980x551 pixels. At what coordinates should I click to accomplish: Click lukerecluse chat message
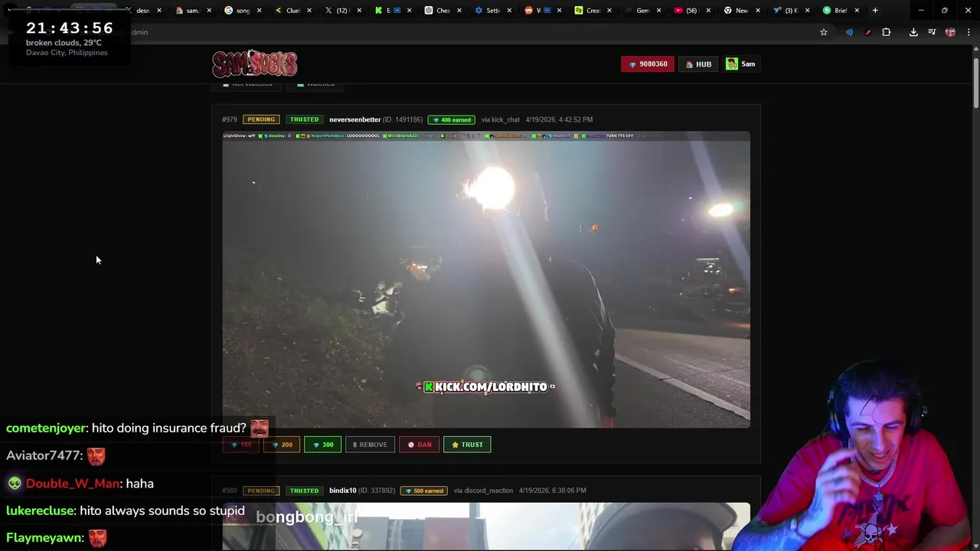pos(126,510)
